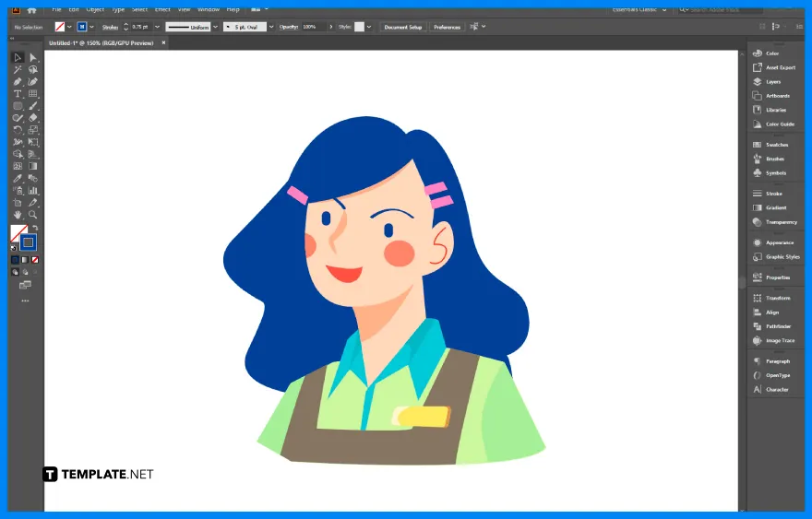The height and width of the screenshot is (519, 812).
Task: Set paint mode to None
Action: pyautogui.click(x=35, y=260)
